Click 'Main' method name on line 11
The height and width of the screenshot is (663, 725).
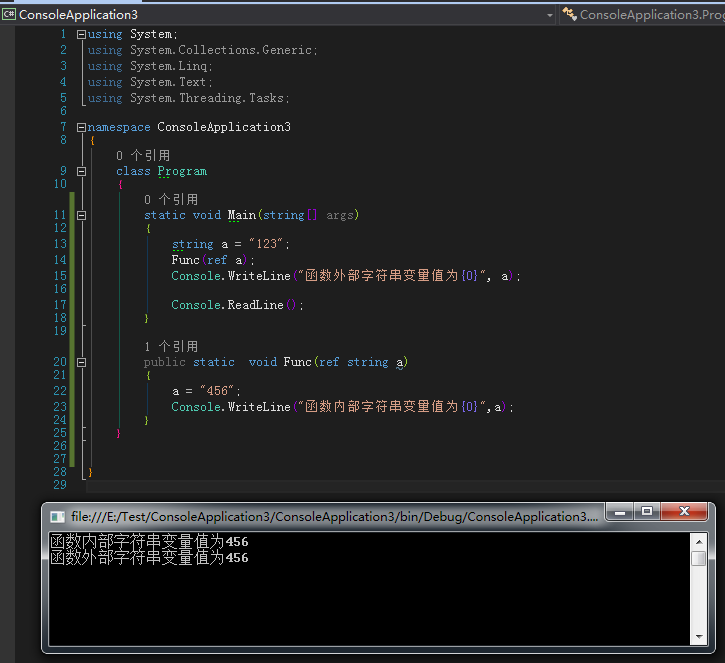click(242, 215)
